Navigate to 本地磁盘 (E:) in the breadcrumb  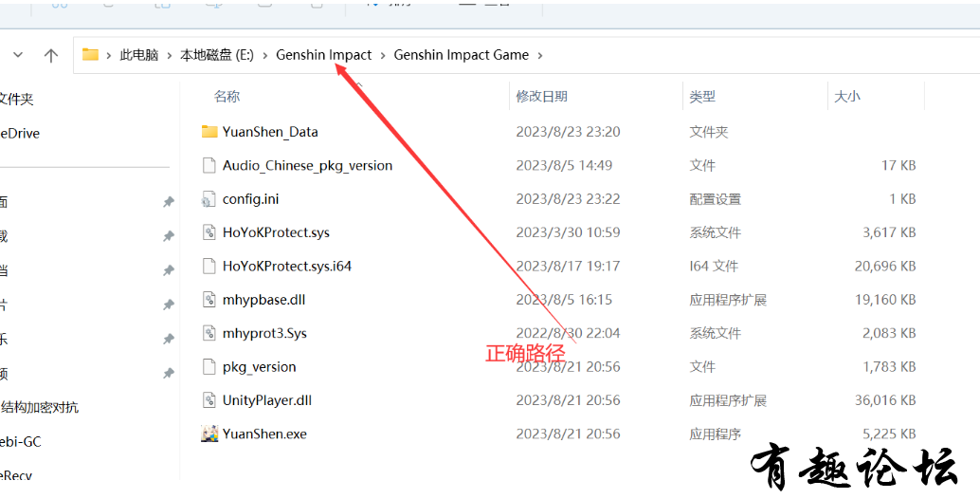(x=217, y=55)
